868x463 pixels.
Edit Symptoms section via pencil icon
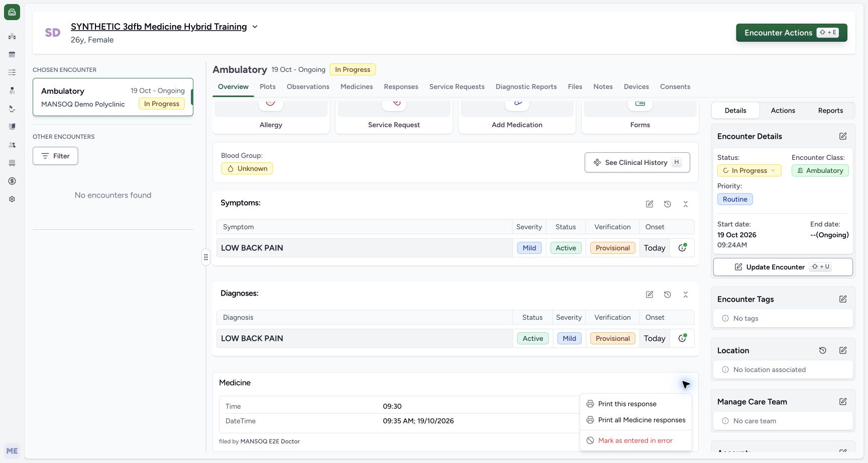coord(649,204)
